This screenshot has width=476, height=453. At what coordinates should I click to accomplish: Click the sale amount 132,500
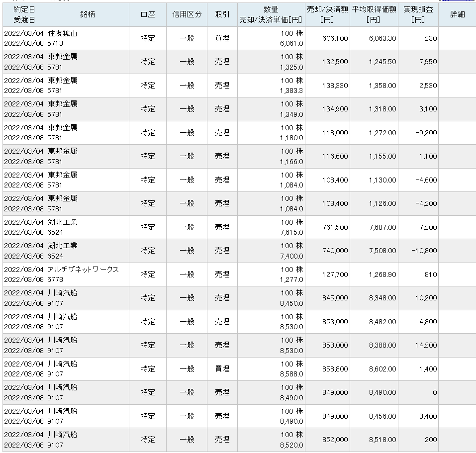pos(335,62)
